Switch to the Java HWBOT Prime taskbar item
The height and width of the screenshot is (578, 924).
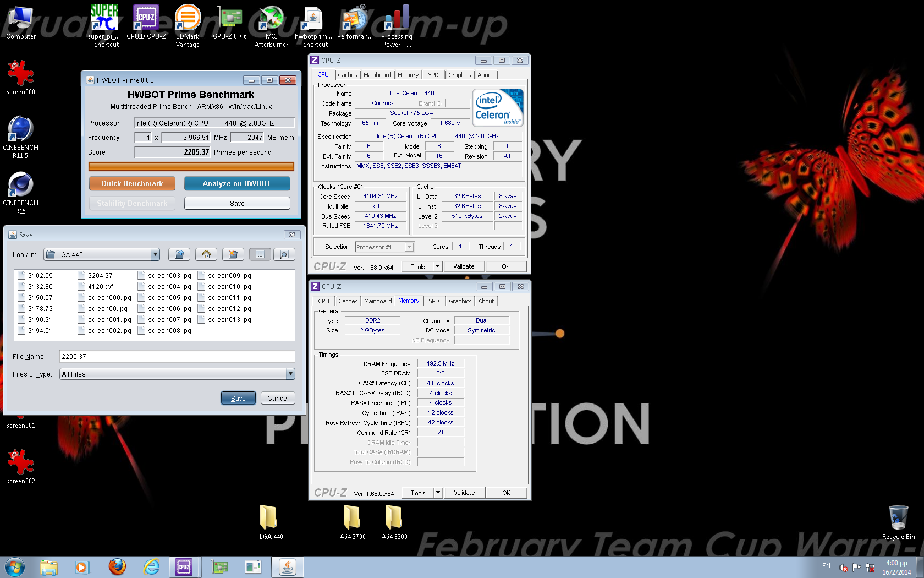[x=287, y=566]
